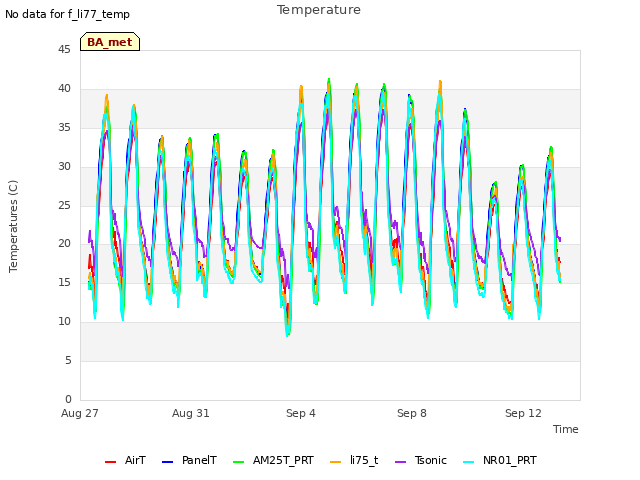The height and width of the screenshot is (480, 640).
Task: Click the orange li75_t legend color marker
Action: (x=336, y=462)
